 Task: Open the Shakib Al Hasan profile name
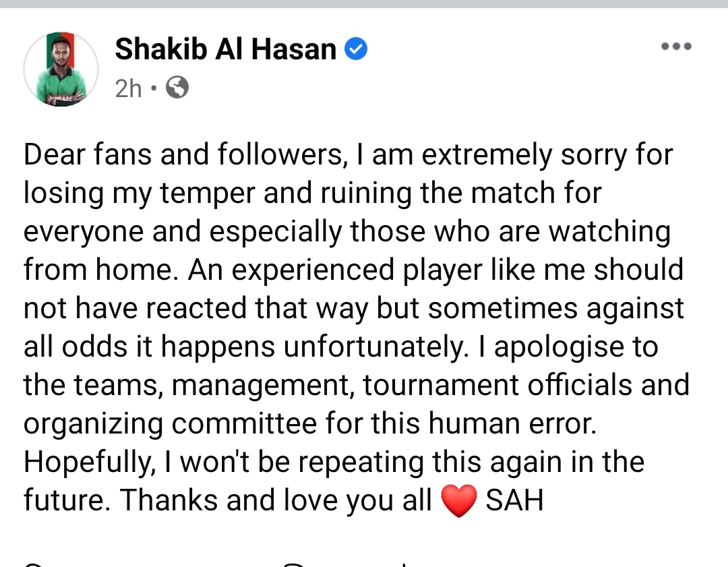[226, 49]
